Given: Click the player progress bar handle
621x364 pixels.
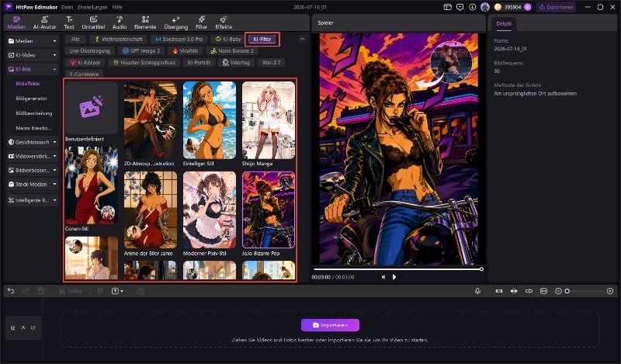Looking at the screenshot, I should coord(481,269).
